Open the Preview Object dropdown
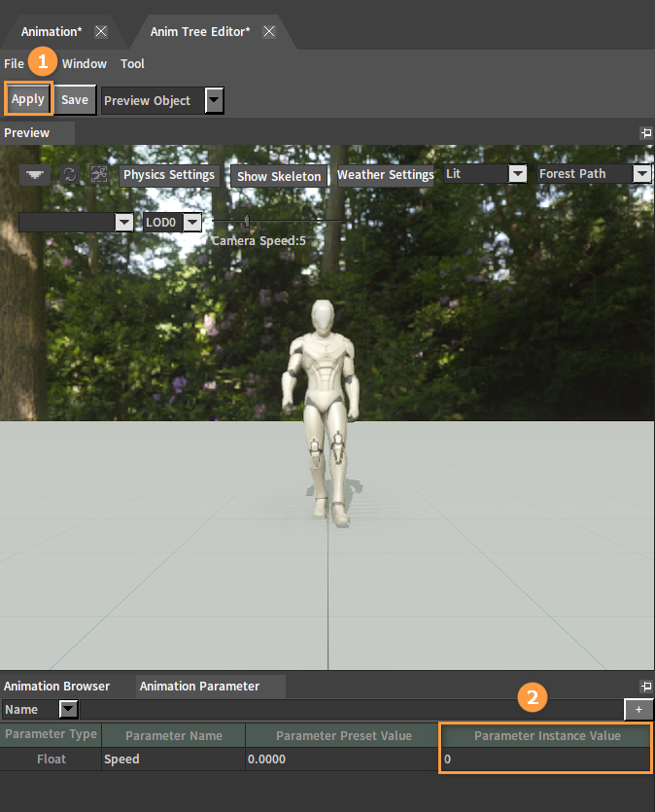Image resolution: width=655 pixels, height=812 pixels. (x=214, y=100)
